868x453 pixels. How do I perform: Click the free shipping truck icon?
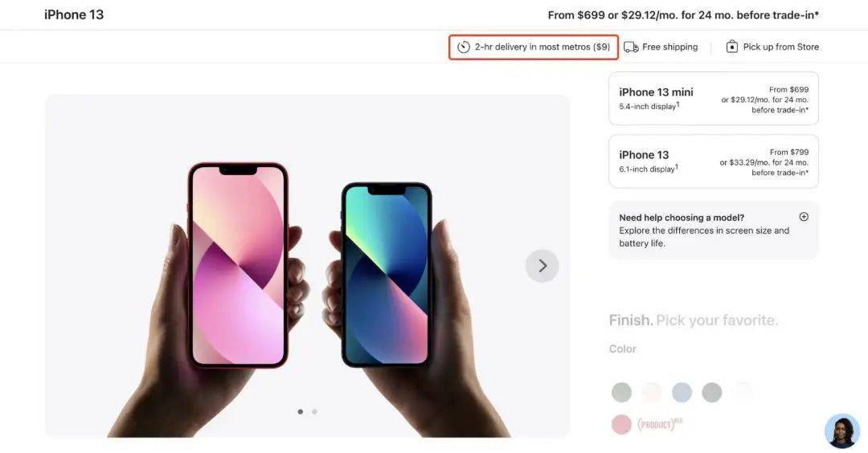click(631, 47)
